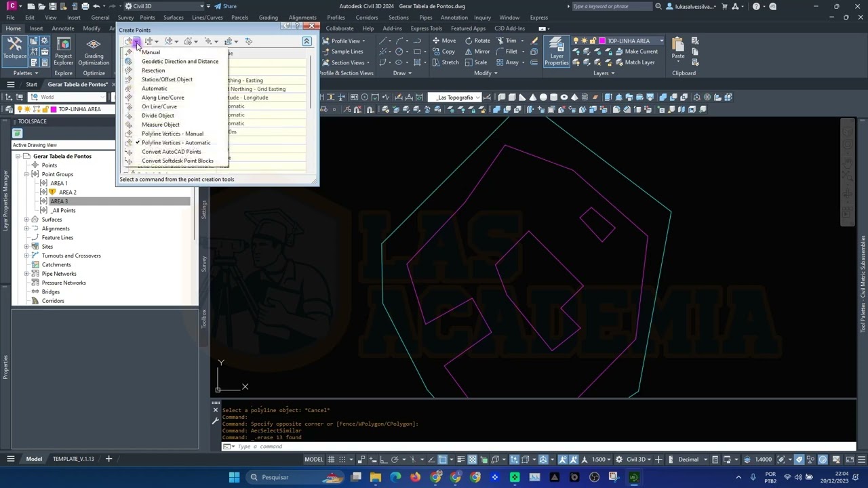Choose Manual point creation

[151, 52]
